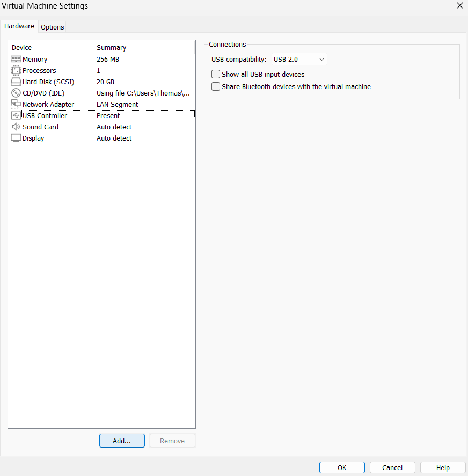This screenshot has height=476, width=468.
Task: Click the Device column header
Action: (21, 47)
